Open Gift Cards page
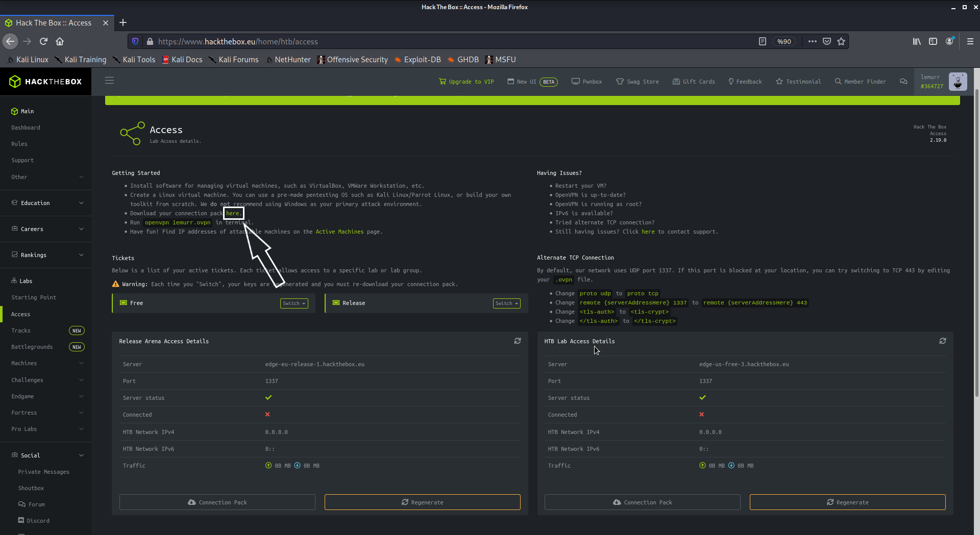 coord(694,82)
